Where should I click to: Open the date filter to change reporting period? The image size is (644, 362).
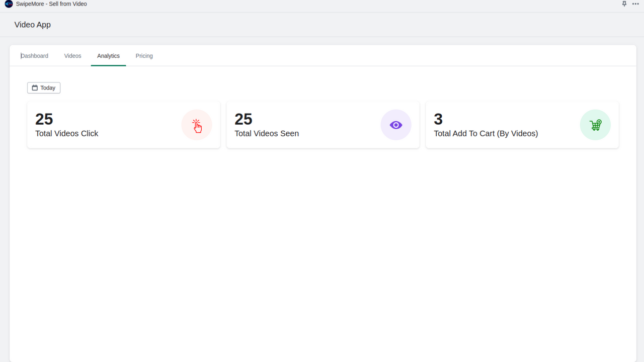[44, 87]
